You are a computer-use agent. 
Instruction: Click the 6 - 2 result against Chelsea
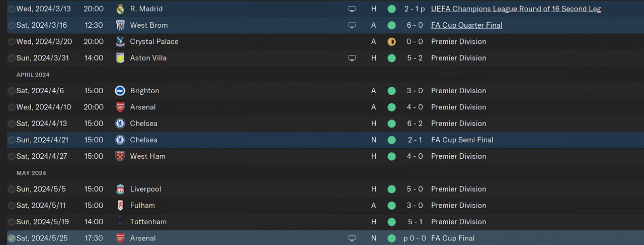coord(415,124)
